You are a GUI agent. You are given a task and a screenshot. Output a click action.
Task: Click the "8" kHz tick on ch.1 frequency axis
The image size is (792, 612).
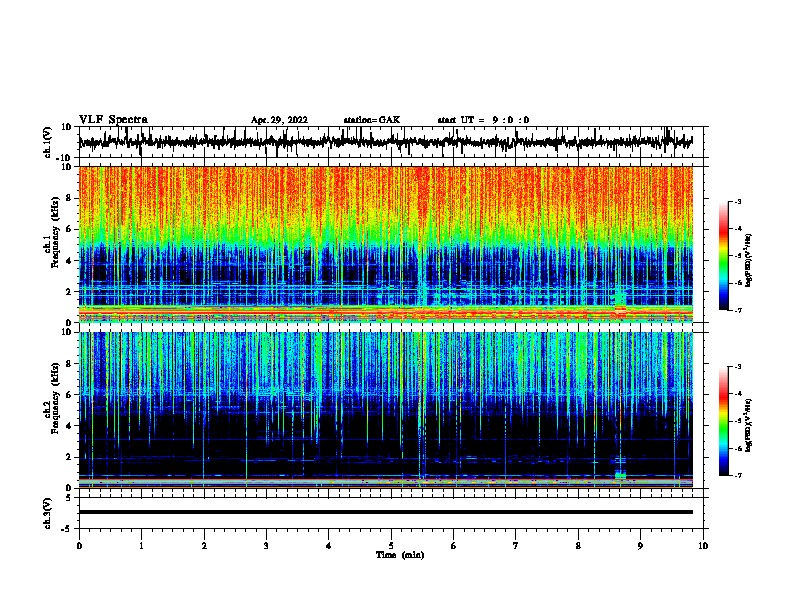69,198
